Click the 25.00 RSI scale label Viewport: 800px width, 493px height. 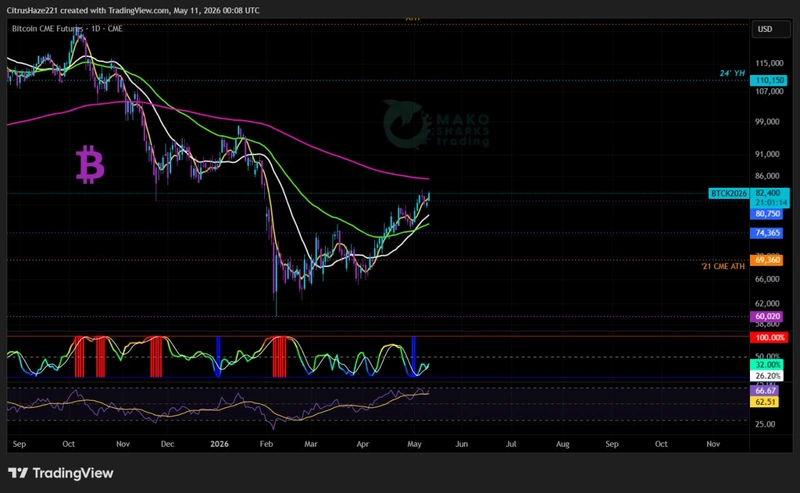click(765, 424)
